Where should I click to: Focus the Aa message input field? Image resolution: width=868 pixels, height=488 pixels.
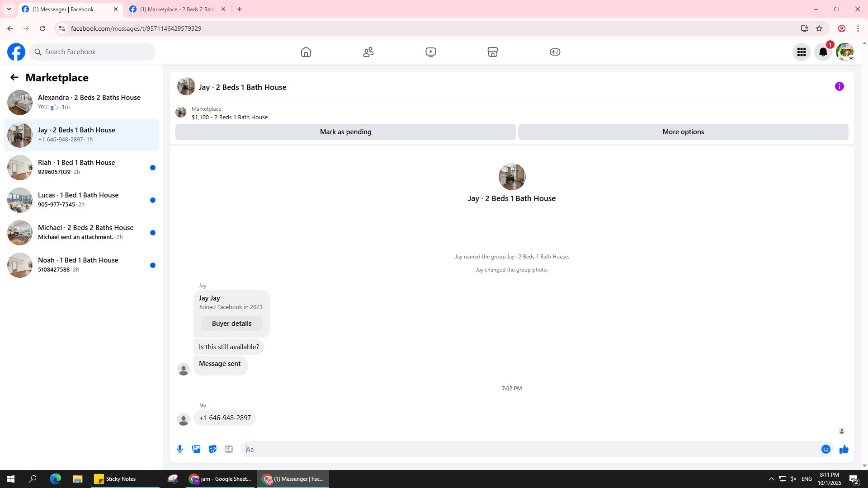(x=531, y=449)
